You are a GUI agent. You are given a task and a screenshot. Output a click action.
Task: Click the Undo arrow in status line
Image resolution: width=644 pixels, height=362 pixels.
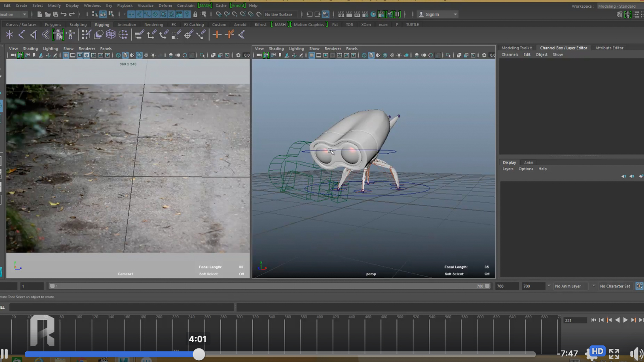64,14
